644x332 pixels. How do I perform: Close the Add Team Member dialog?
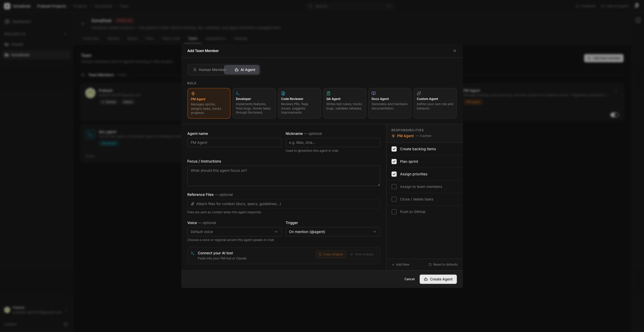coord(455,51)
